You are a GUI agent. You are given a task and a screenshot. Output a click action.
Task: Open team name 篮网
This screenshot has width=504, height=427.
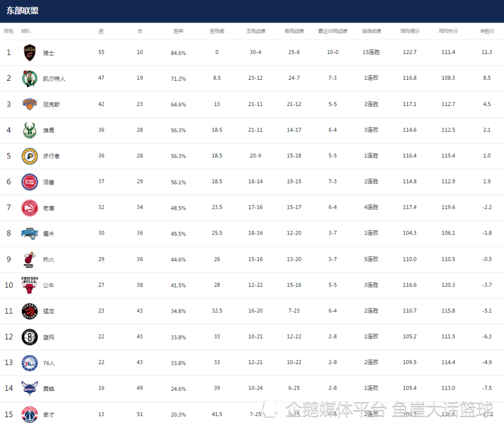(48, 337)
